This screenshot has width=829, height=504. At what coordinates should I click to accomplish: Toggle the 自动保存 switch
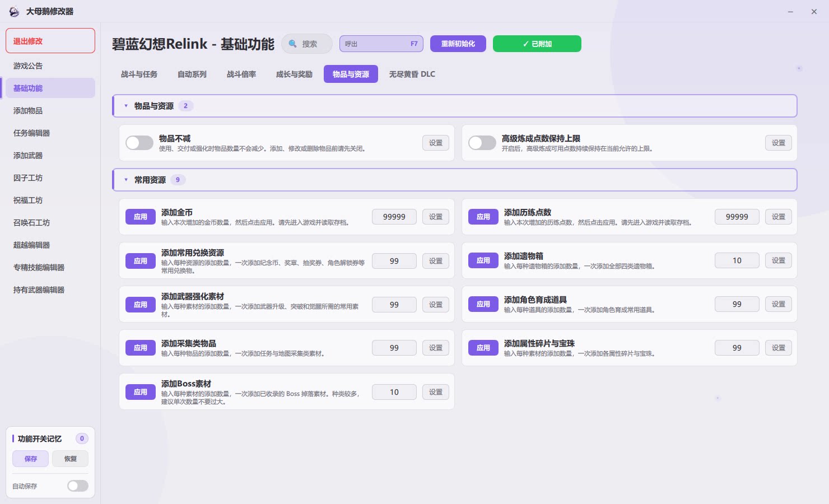coord(78,486)
